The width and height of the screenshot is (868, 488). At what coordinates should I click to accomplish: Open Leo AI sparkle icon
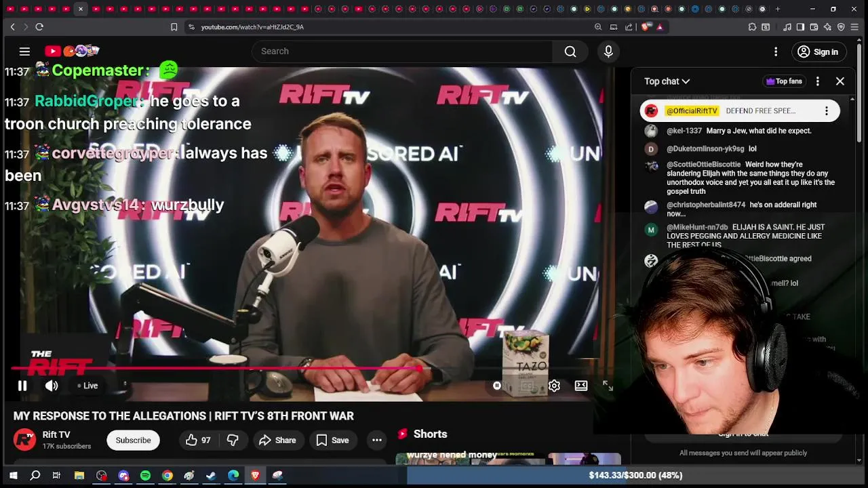point(827,27)
